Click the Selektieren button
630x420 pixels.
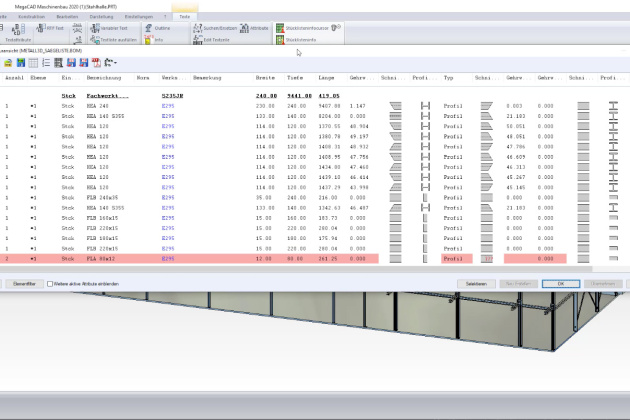point(476,284)
